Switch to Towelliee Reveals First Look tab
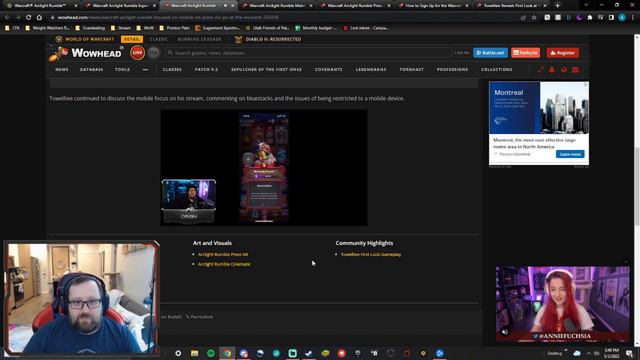Screen dimensions: 640x360 tap(511, 6)
